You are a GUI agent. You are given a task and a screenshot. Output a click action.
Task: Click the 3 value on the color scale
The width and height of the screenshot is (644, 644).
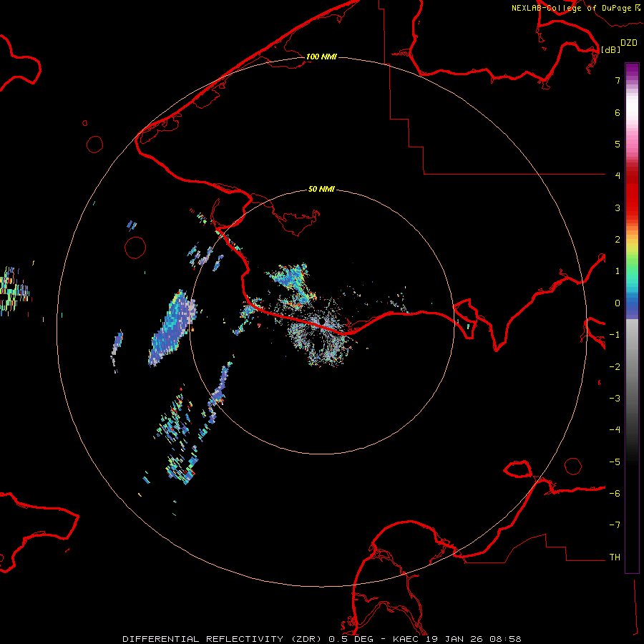618,208
